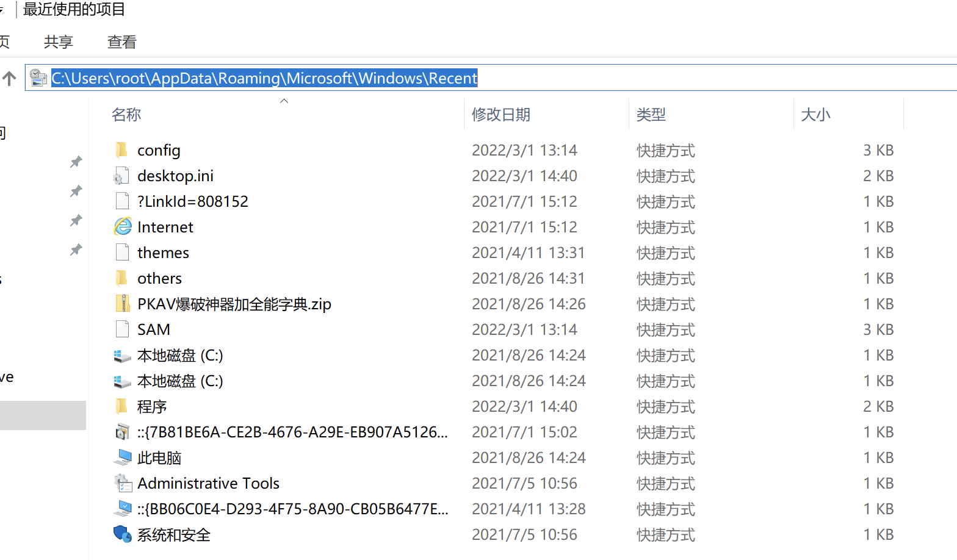
Task: Click 快捷方式 type of others row
Action: (666, 278)
